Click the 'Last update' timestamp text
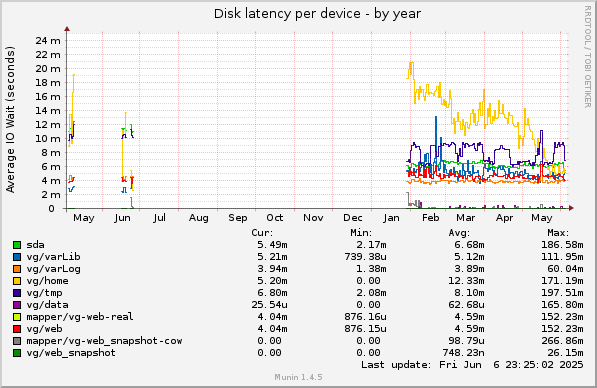Screen dimensions: 597x388 point(472,365)
